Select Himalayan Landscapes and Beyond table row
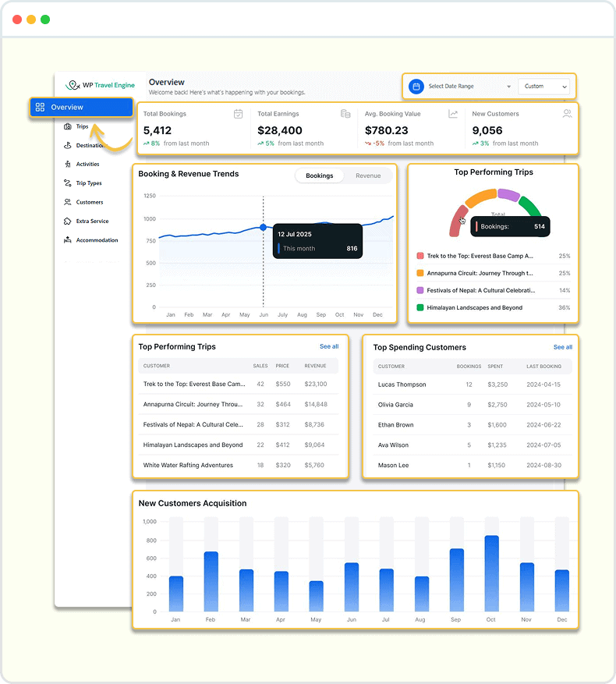Screen dimensions: 616x684 [239, 445]
